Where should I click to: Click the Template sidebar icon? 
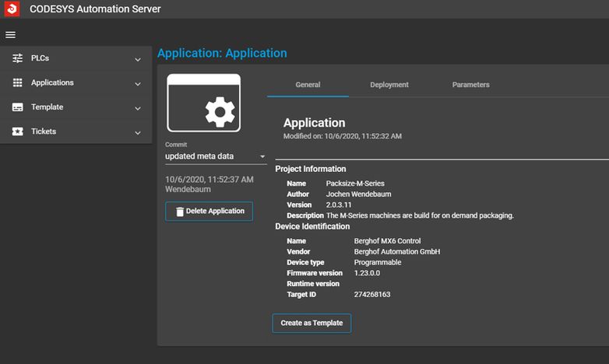click(x=17, y=107)
